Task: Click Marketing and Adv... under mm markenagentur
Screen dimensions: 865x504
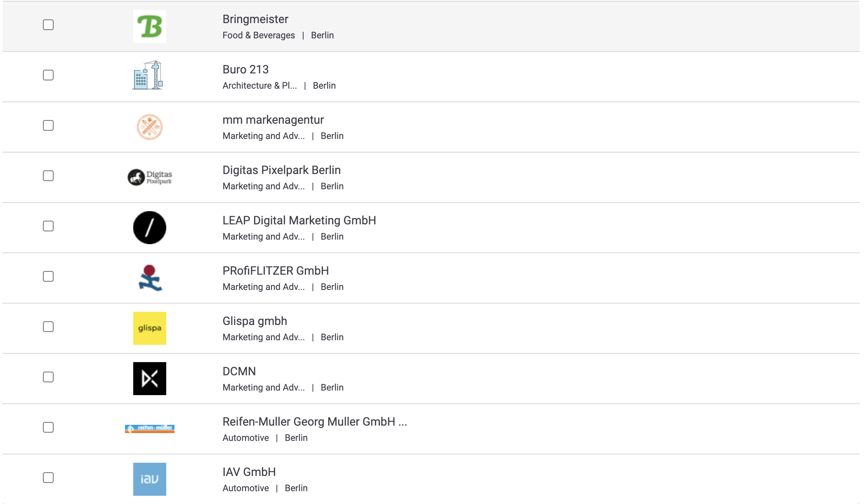Action: click(x=264, y=136)
